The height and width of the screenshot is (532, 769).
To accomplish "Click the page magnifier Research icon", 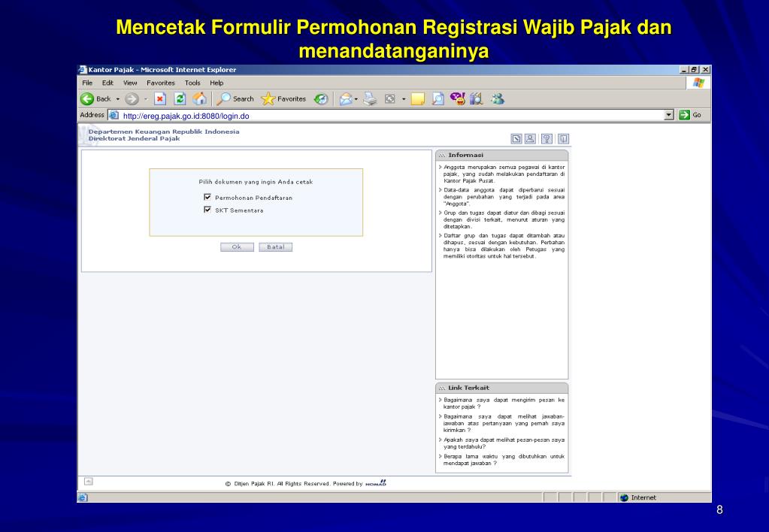I will 437,99.
